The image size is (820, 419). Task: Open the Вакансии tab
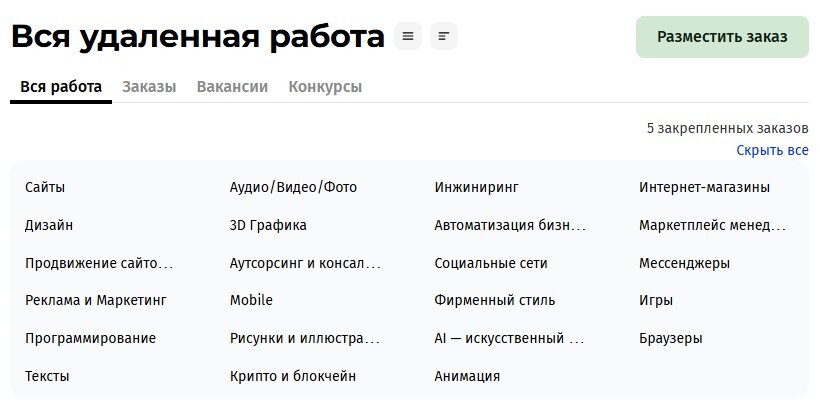tap(232, 87)
